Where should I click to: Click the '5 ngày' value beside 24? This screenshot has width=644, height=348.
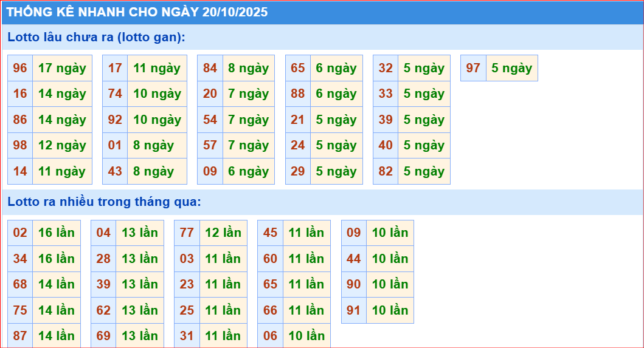(x=337, y=145)
